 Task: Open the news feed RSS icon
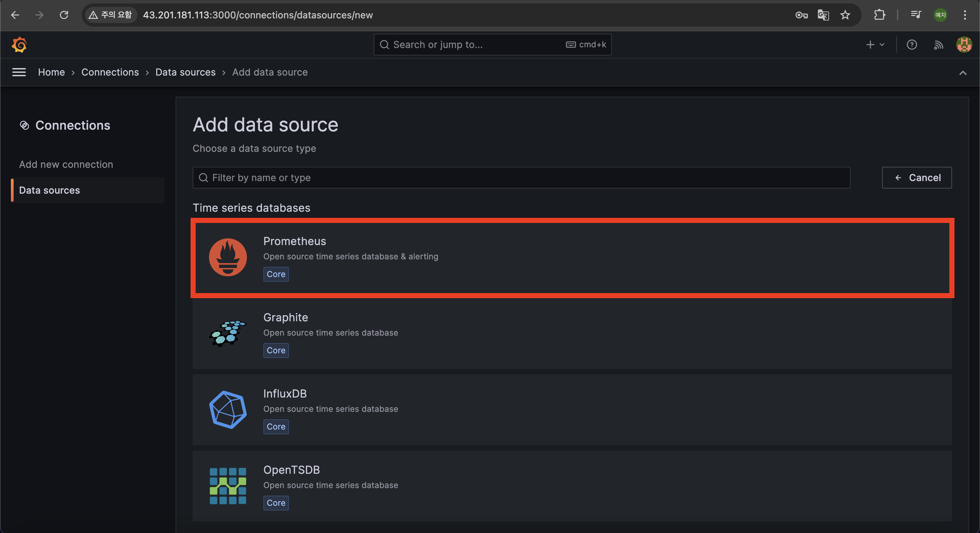pyautogui.click(x=938, y=45)
